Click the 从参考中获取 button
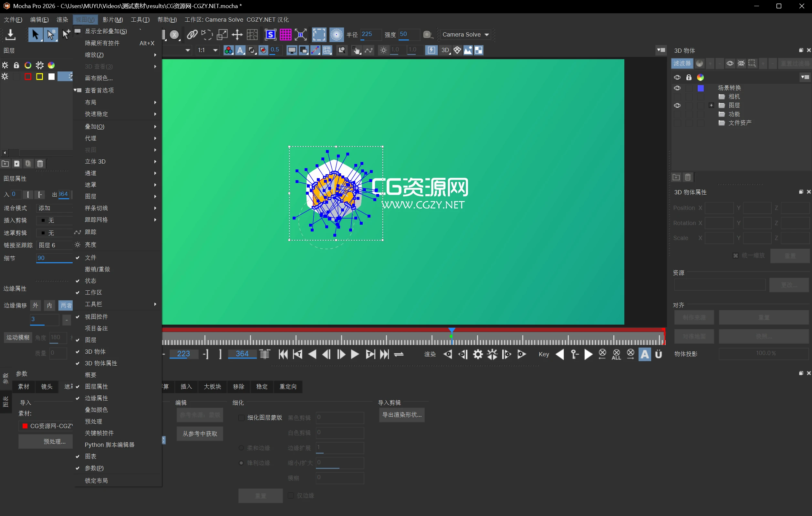 [x=199, y=434]
